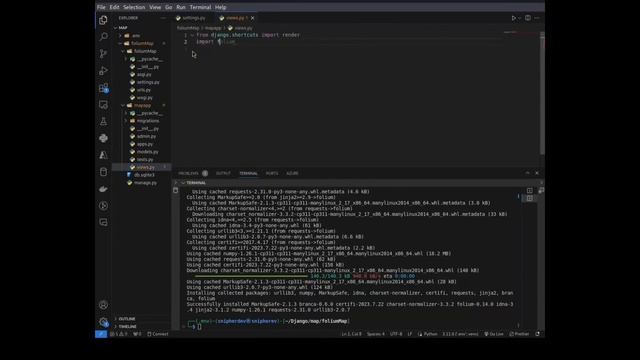
Task: Change LF end-of-line sequence
Action: pyautogui.click(x=409, y=334)
